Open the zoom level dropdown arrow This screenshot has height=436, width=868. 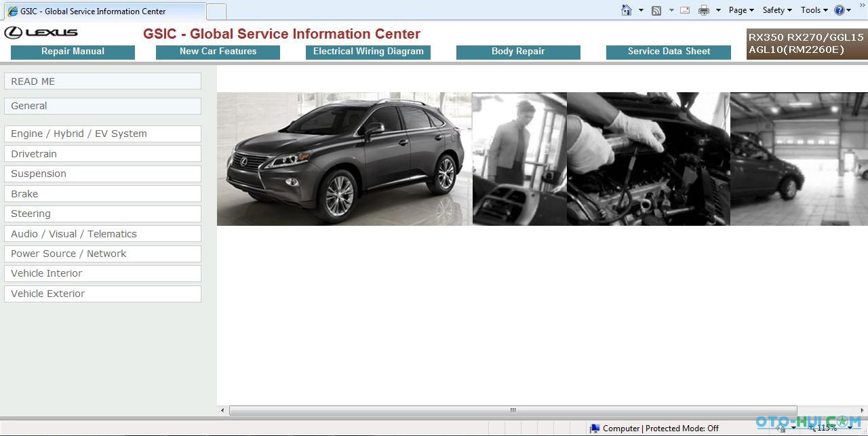click(x=850, y=428)
